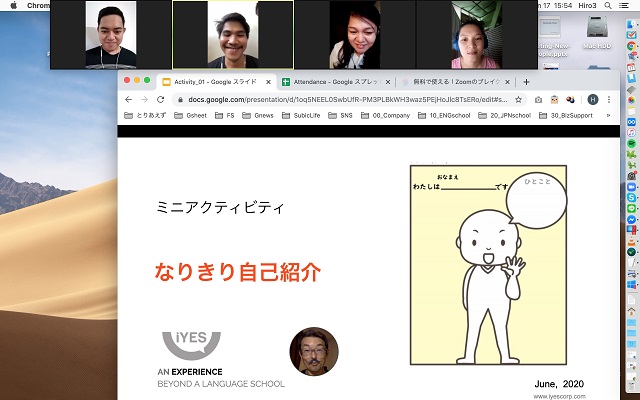The image size is (640, 400).
Task: Open the とりあえず bookmark folder
Action: coord(145,116)
